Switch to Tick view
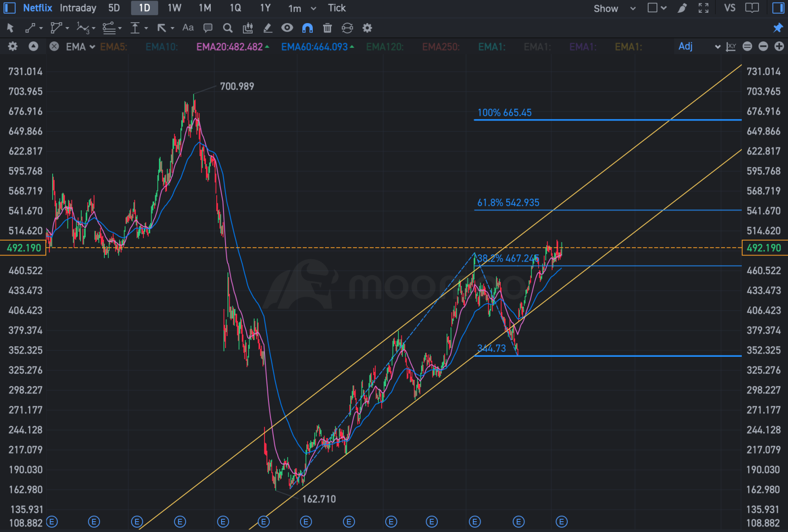This screenshot has width=788, height=532. (337, 8)
